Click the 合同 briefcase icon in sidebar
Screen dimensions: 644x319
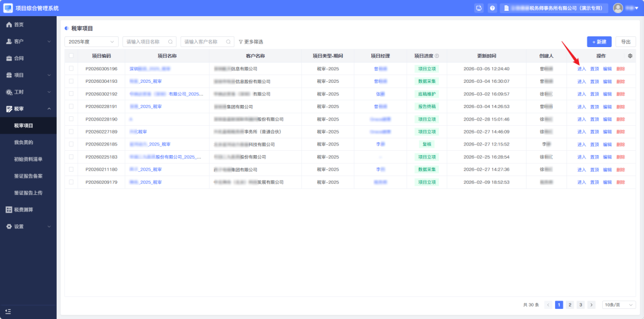pos(9,58)
